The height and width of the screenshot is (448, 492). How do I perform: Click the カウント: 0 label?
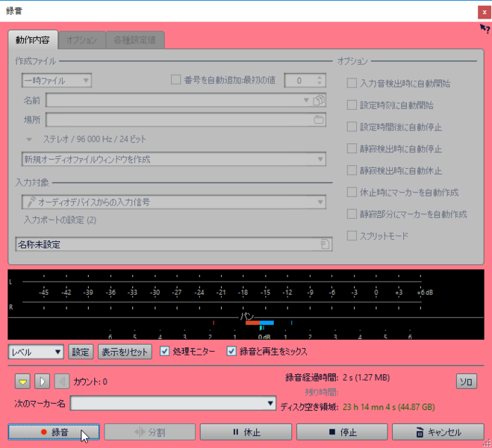(x=90, y=382)
